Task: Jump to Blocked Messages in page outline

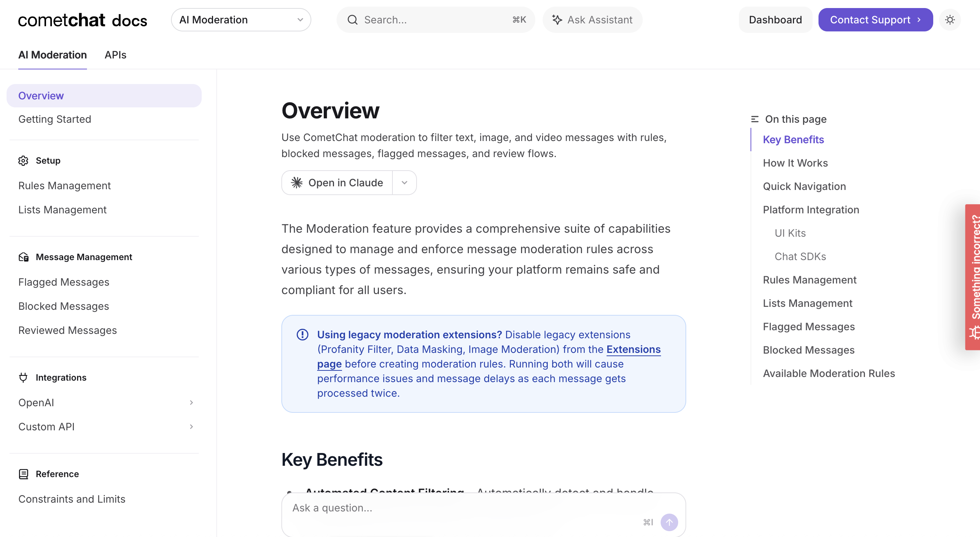Action: coord(808,350)
